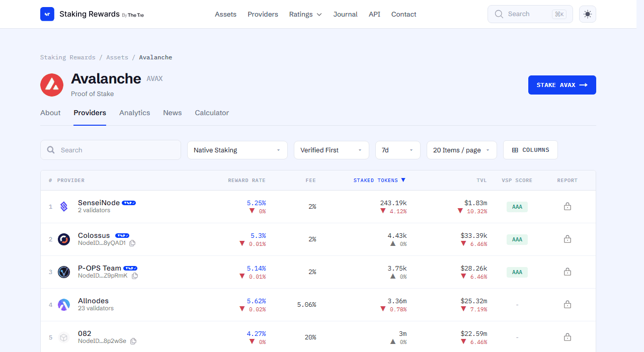The height and width of the screenshot is (352, 644).
Task: Open the Verified First sort dropdown
Action: point(332,150)
